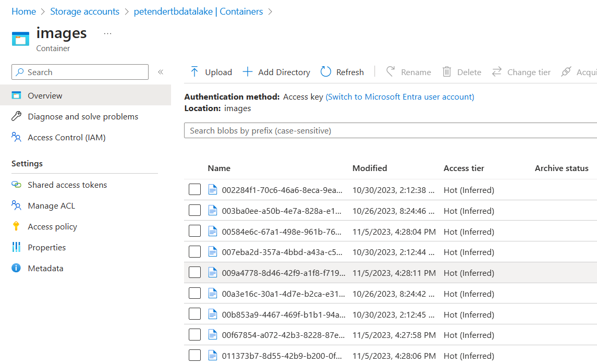Sort by the Access tier column header
This screenshot has width=597, height=364.
pos(464,168)
